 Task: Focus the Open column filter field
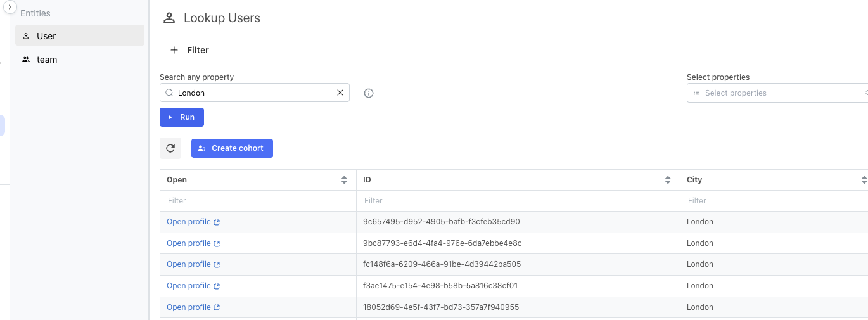[258, 201]
